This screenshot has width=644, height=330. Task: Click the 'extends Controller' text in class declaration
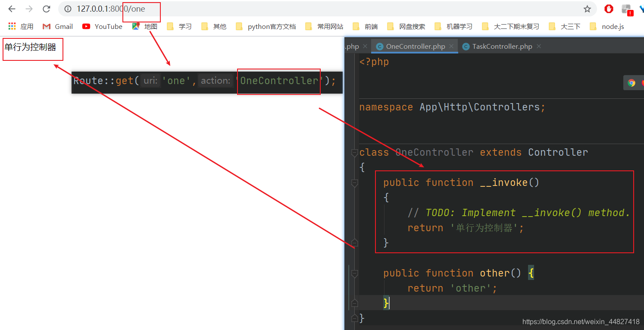(x=534, y=152)
